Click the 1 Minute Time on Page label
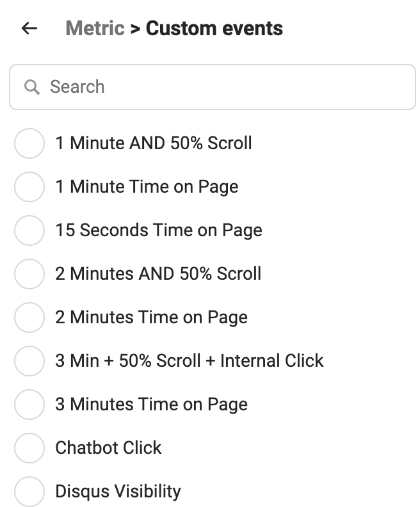The image size is (420, 507). (x=147, y=187)
